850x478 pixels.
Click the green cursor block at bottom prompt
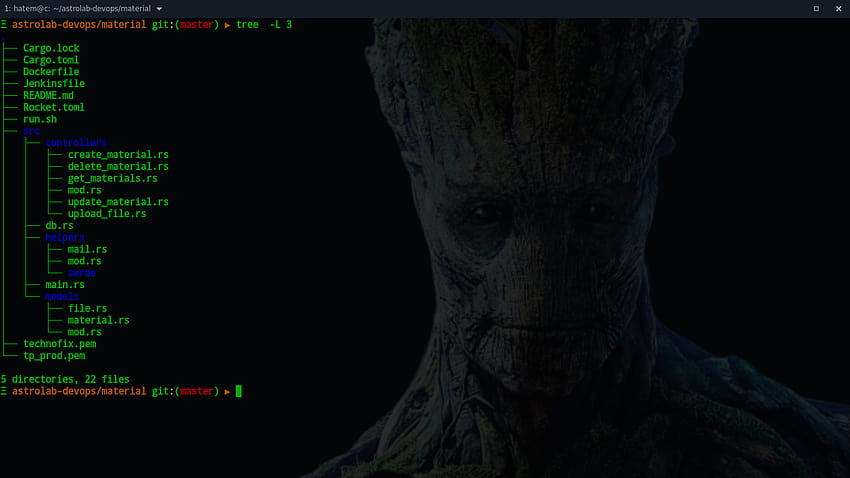click(239, 391)
